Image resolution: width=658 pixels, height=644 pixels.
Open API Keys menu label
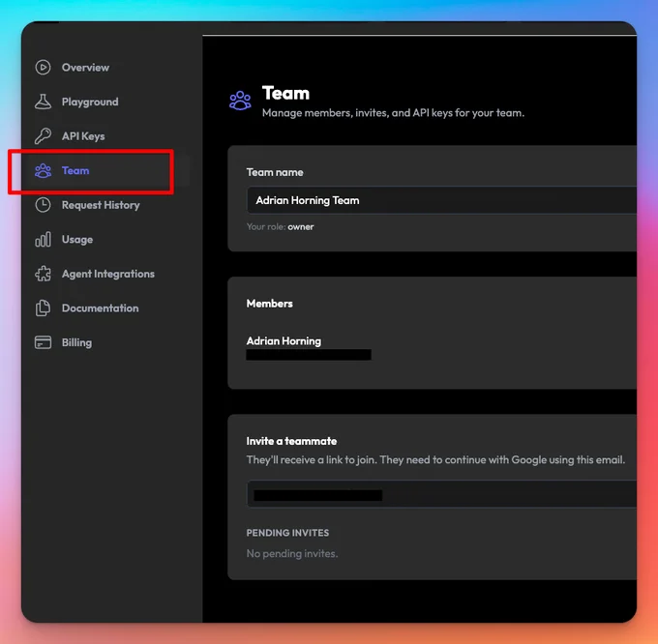tap(83, 136)
